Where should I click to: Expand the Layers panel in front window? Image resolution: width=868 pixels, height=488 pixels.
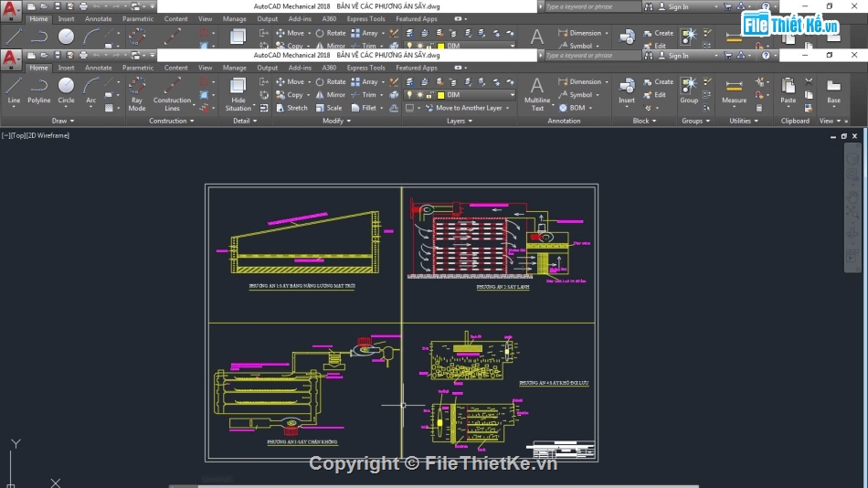click(460, 121)
